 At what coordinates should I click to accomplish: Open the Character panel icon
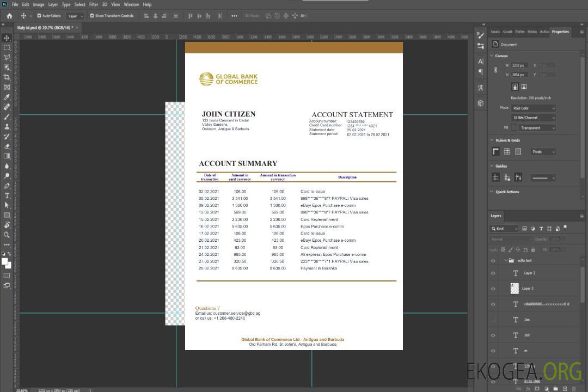[481, 61]
